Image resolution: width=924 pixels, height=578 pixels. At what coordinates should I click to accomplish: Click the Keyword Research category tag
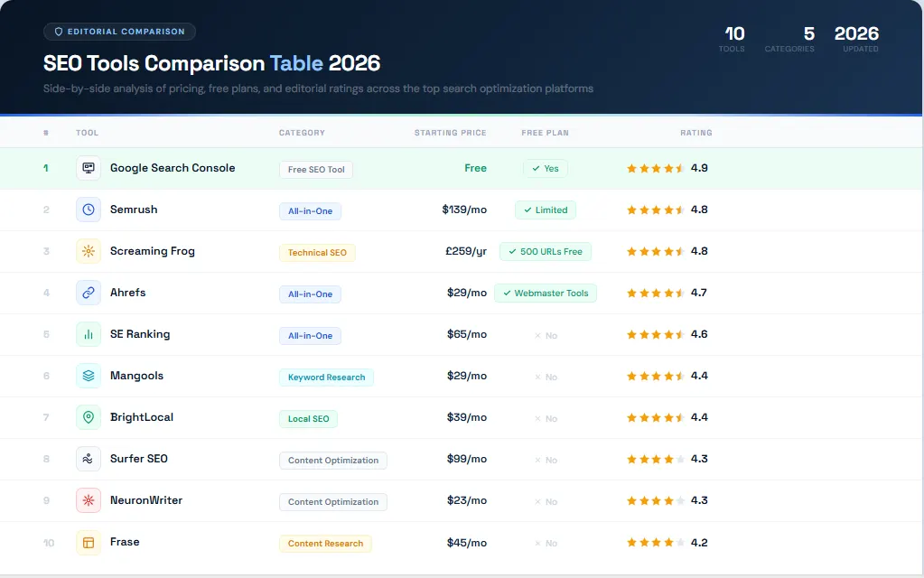click(326, 378)
